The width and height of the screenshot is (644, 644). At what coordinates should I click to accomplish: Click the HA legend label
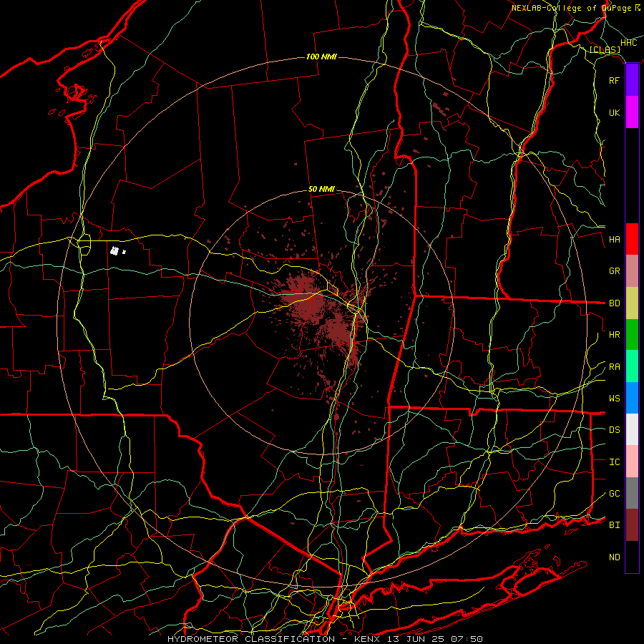point(614,239)
